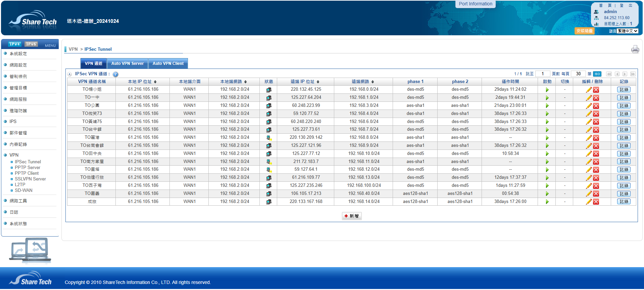Click the connected status icon for 192.168.0.0/24
Viewport: 644px width, 290px height.
[x=269, y=90]
